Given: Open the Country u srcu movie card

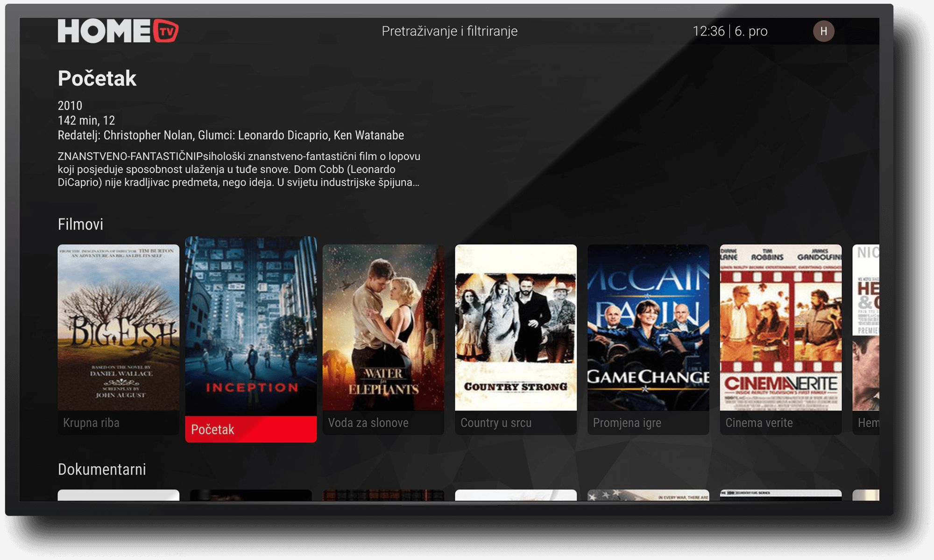Looking at the screenshot, I should (516, 340).
